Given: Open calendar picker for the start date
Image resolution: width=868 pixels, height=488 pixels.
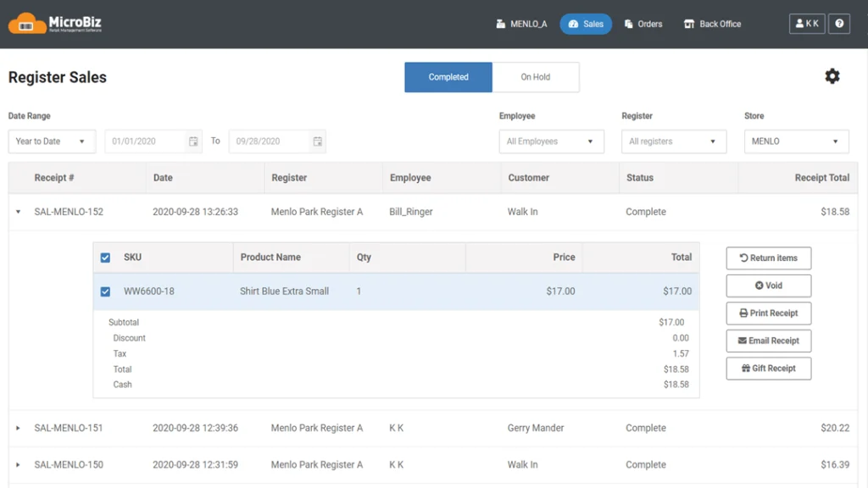Looking at the screenshot, I should click(x=193, y=141).
